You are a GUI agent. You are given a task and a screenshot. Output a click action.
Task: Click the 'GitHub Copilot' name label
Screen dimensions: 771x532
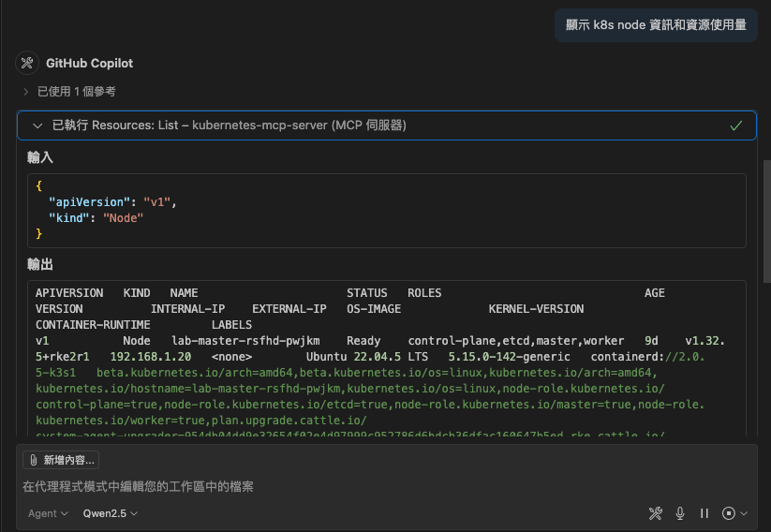coord(90,63)
